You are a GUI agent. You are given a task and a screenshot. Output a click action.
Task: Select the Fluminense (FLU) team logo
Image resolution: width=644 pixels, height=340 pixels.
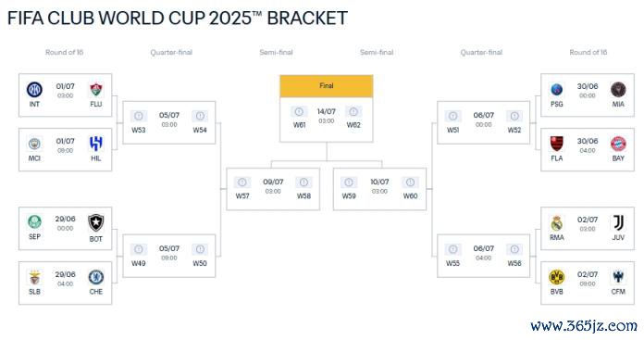click(96, 90)
